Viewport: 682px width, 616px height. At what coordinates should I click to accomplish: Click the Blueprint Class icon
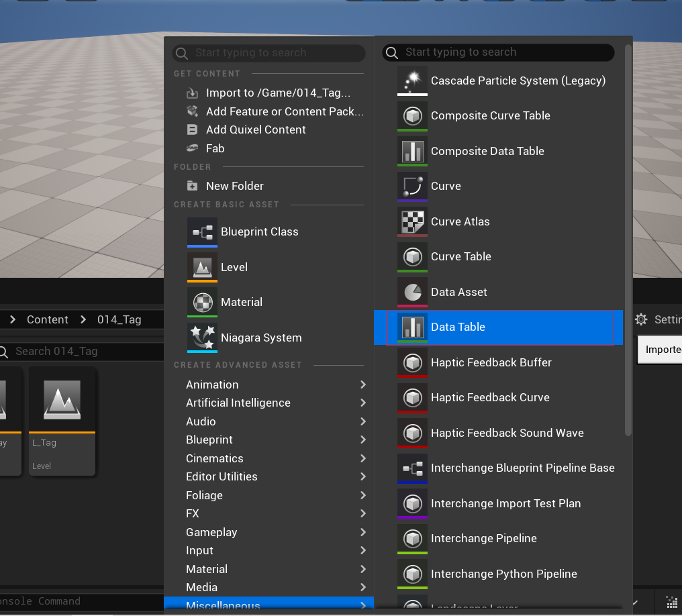(202, 232)
